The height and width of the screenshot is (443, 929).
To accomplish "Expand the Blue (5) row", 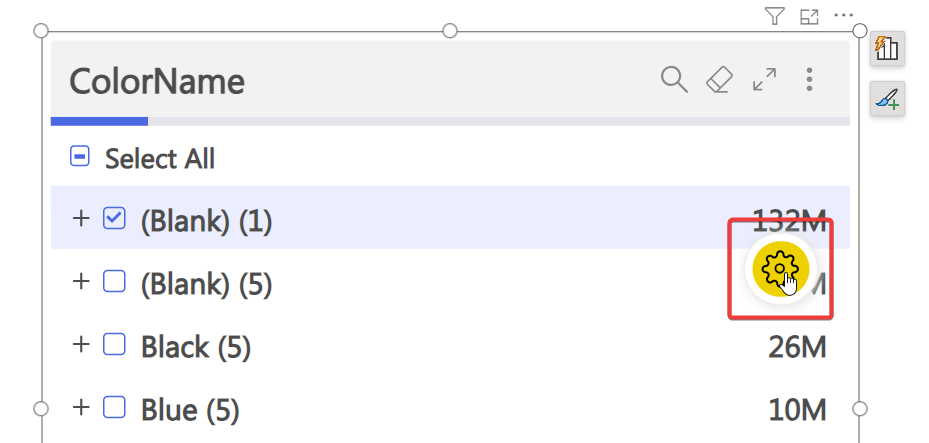I will click(81, 407).
